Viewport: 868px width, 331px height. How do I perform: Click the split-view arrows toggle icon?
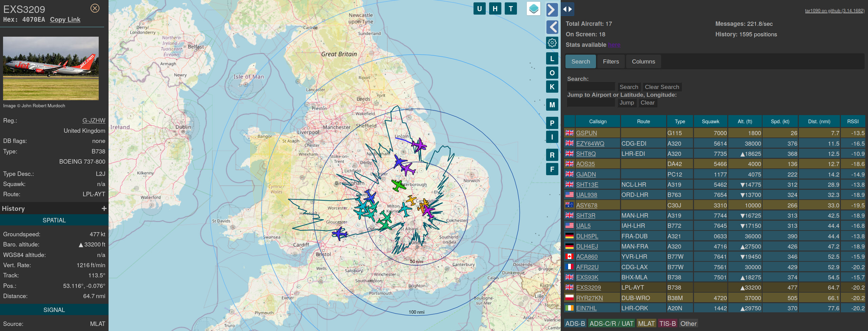(x=568, y=9)
